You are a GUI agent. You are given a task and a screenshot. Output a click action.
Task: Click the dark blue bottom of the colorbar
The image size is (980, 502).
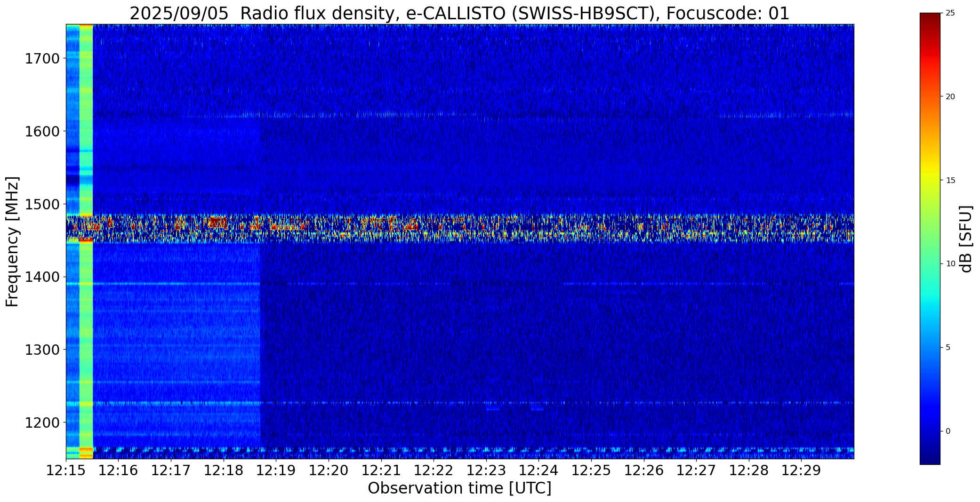930,456
